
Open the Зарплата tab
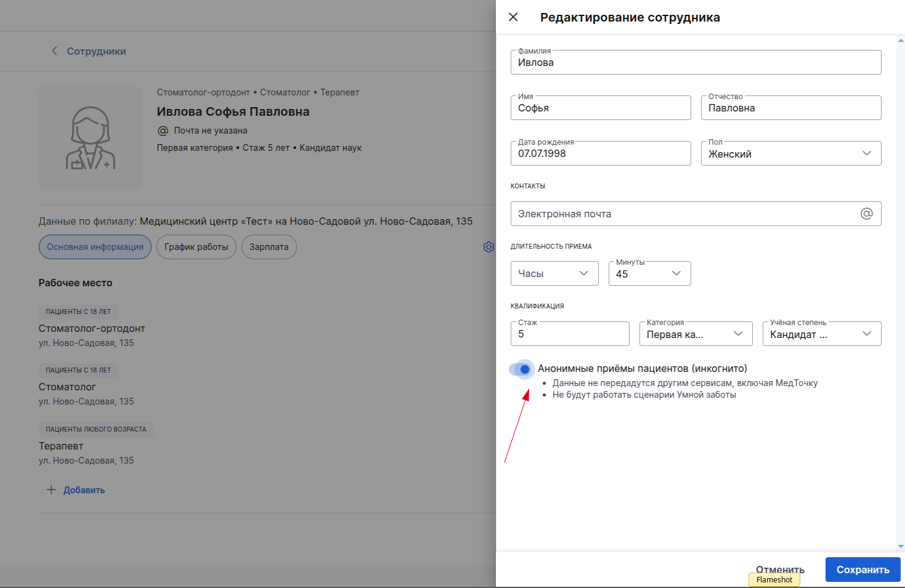click(269, 247)
